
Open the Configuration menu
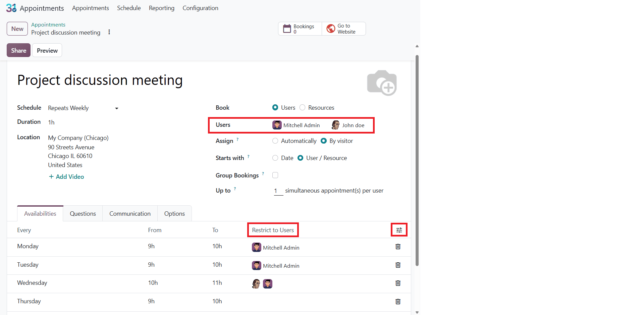tap(200, 8)
